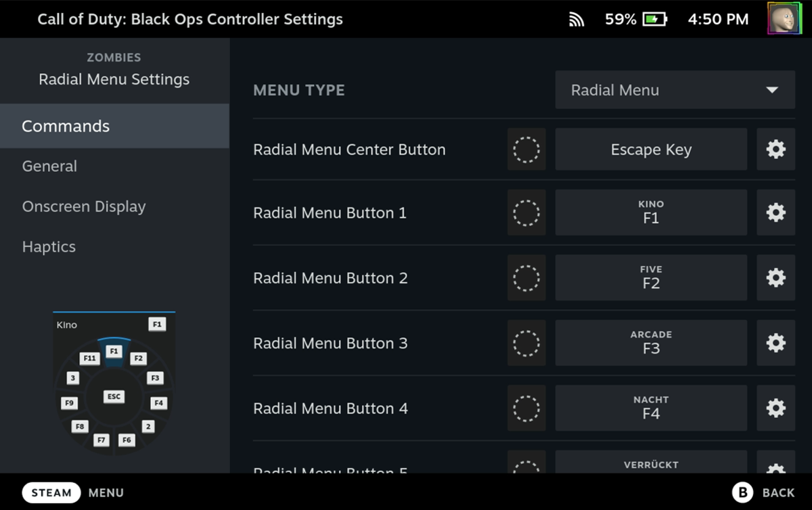Viewport: 812px width, 510px height.
Task: Change the Escape Key binding
Action: tap(651, 149)
